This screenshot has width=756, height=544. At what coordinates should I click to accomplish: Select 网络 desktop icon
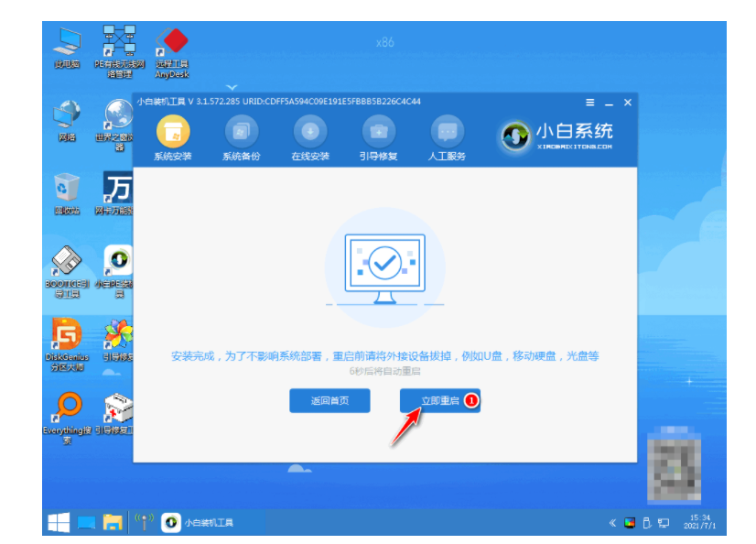click(67, 121)
